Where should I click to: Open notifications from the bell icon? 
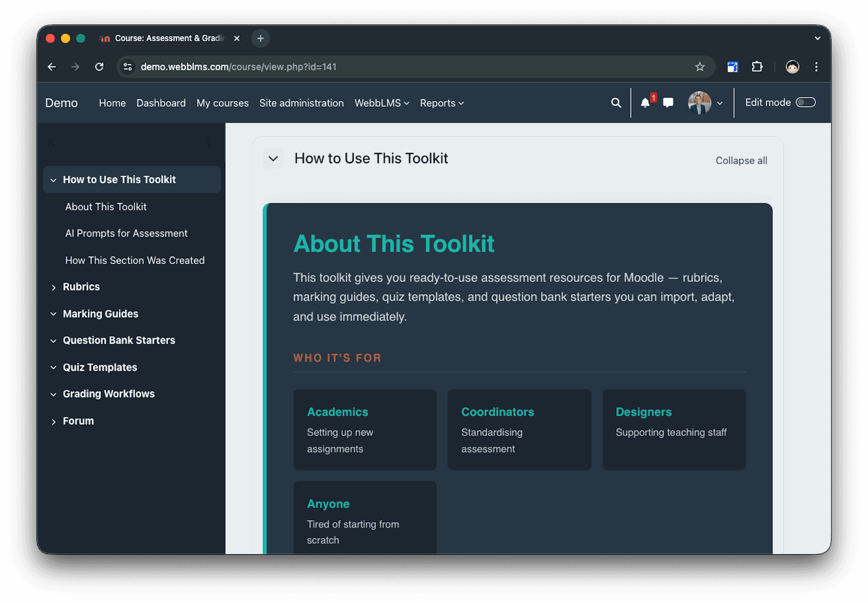[645, 102]
